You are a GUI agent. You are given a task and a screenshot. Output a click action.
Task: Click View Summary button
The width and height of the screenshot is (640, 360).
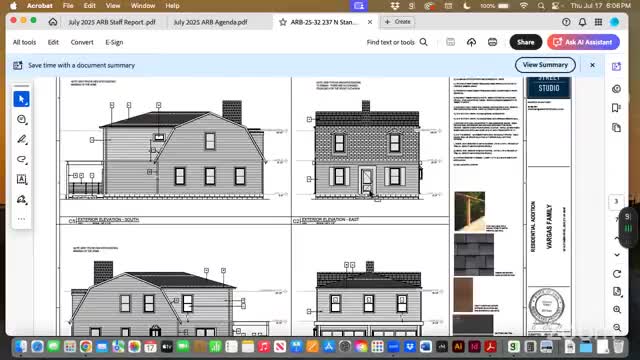pyautogui.click(x=545, y=65)
